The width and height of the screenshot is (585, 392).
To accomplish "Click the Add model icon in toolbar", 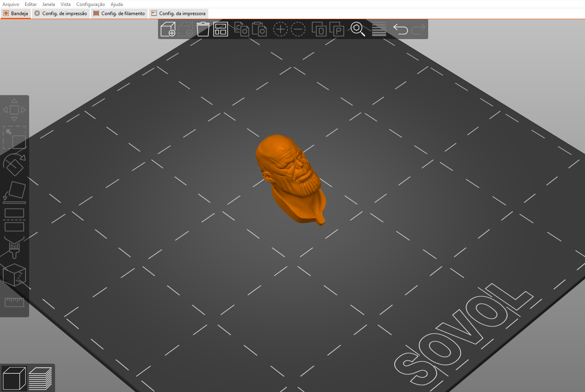I will click(x=168, y=29).
